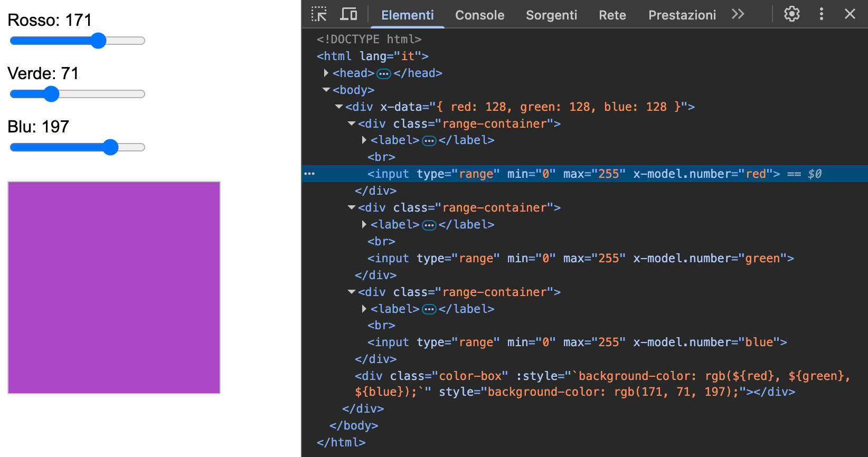Viewport: 868px width, 457px height.
Task: Click the Rosso slider handle
Action: [x=98, y=41]
